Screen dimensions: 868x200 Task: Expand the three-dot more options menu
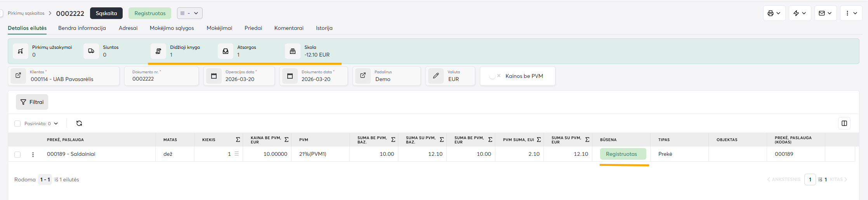point(851,13)
